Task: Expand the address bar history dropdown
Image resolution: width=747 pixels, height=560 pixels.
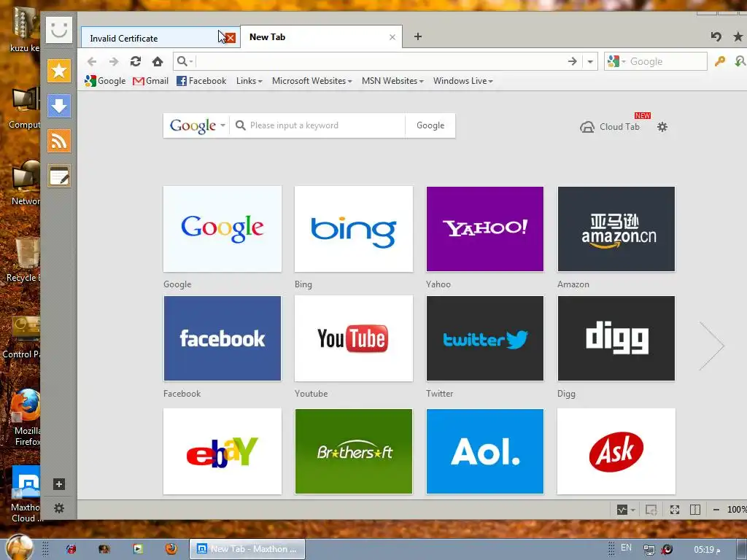Action: click(x=589, y=61)
